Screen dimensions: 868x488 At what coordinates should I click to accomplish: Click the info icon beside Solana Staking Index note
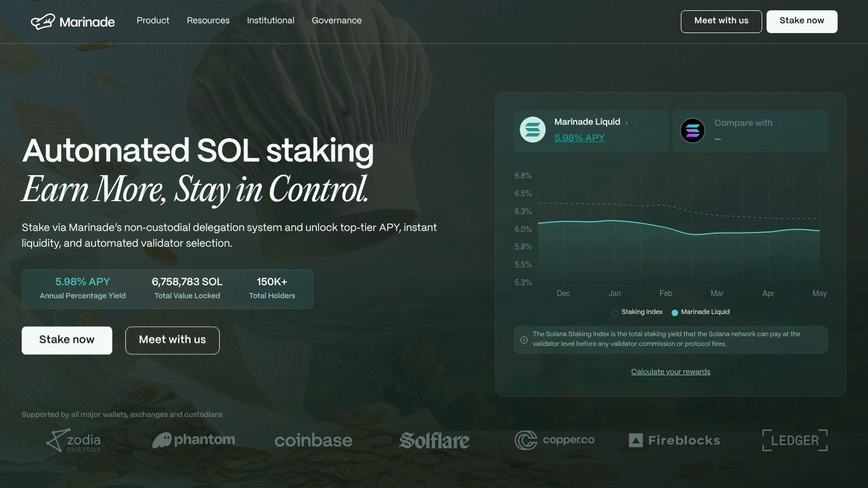[x=524, y=340]
